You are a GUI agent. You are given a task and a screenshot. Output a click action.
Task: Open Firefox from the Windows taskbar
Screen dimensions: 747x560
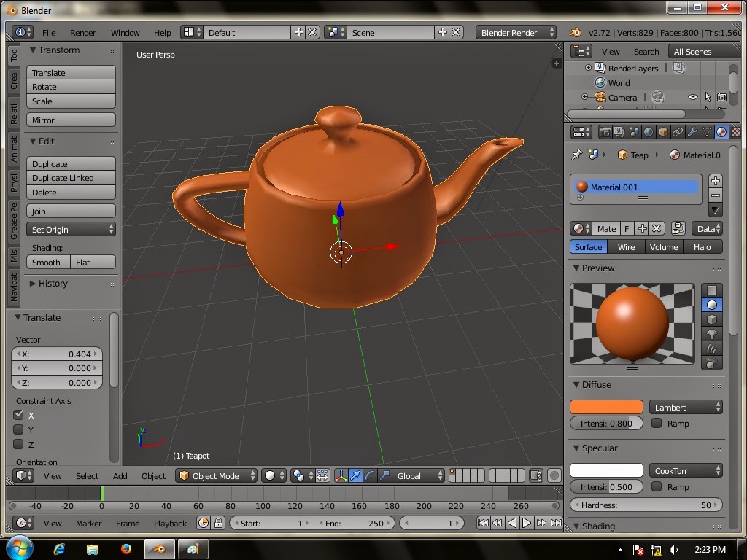click(125, 549)
